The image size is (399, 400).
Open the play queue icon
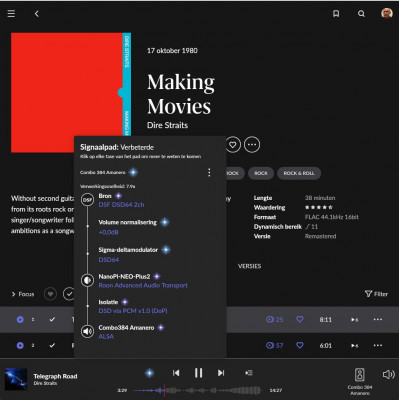[249, 373]
